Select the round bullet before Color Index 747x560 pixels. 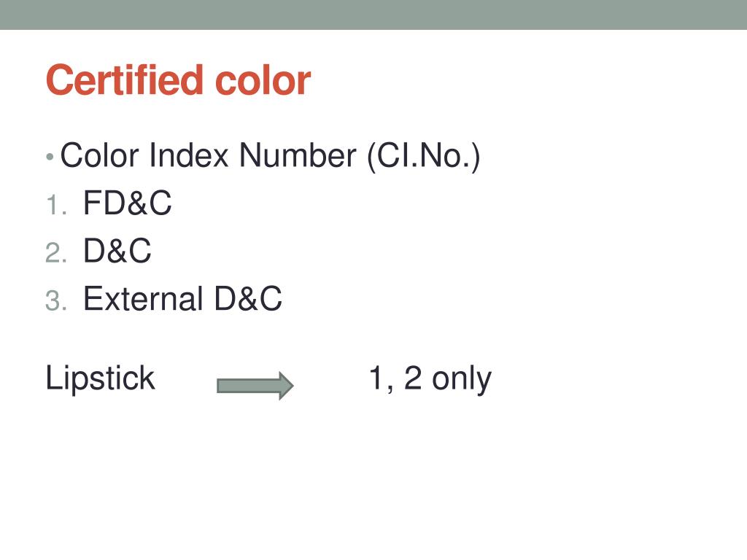pos(50,157)
